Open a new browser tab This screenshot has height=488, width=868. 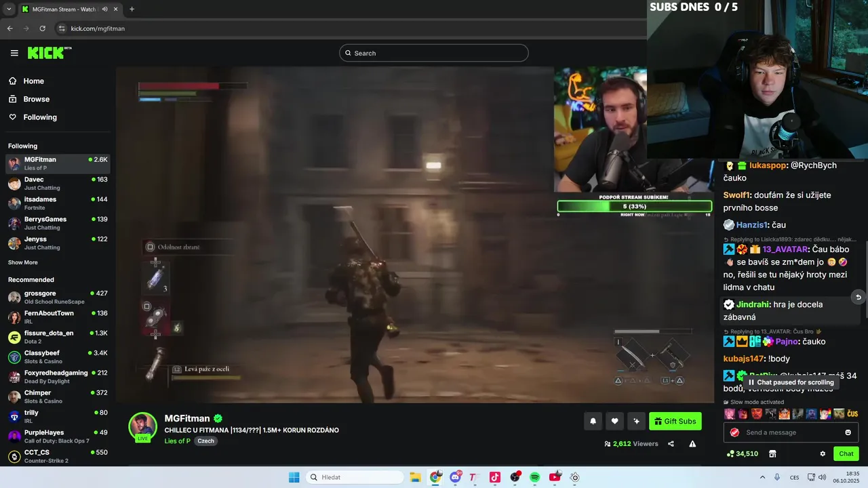pyautogui.click(x=132, y=9)
